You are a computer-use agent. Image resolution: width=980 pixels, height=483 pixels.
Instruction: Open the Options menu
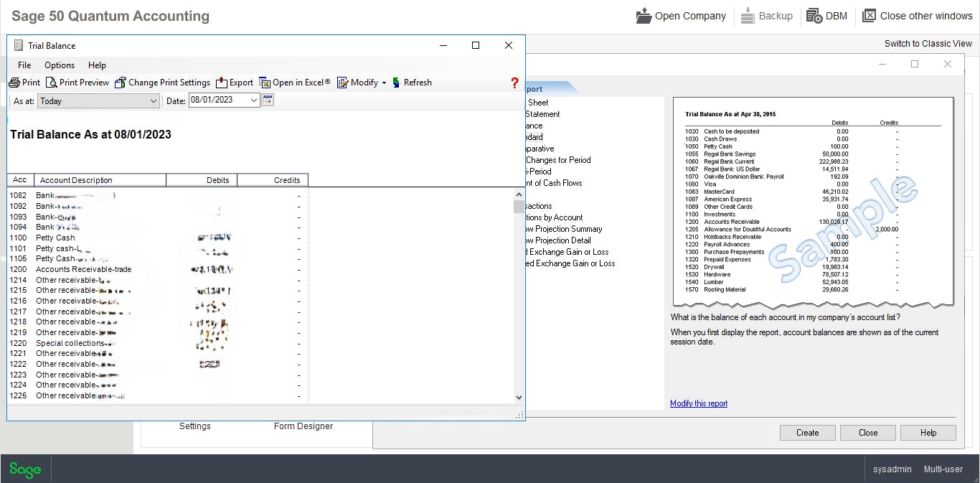pos(59,65)
